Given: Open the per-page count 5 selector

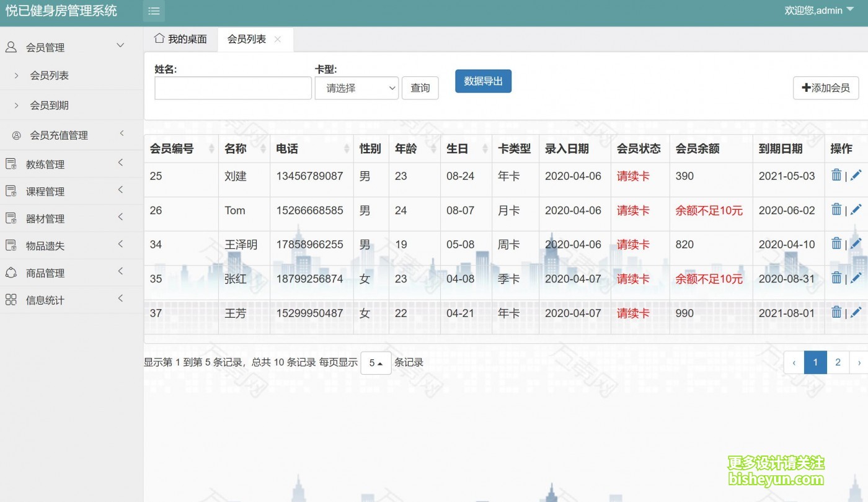Looking at the screenshot, I should 376,362.
